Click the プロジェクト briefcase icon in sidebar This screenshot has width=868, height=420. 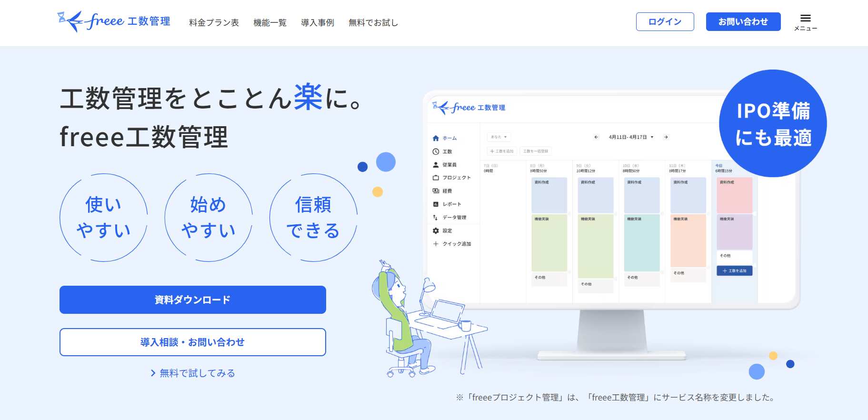tap(436, 178)
